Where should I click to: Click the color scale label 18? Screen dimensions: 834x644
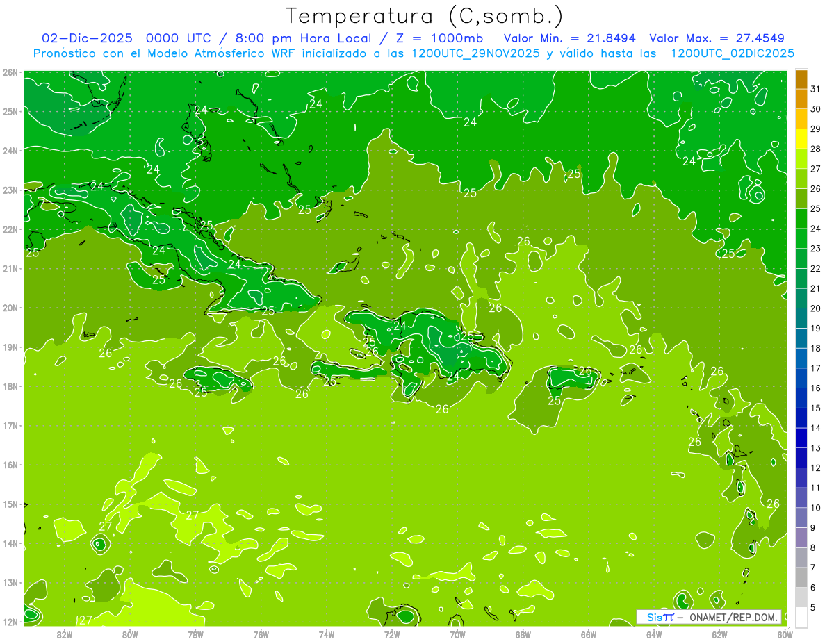[815, 348]
